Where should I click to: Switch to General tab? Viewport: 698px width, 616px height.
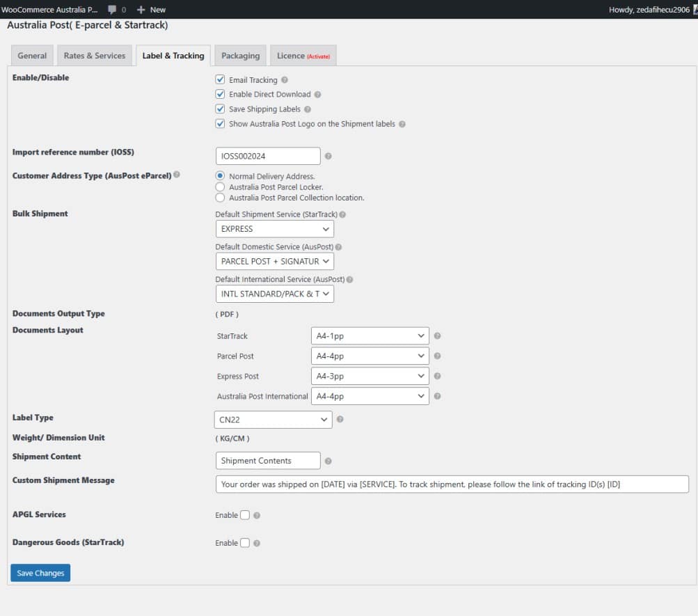(x=32, y=56)
